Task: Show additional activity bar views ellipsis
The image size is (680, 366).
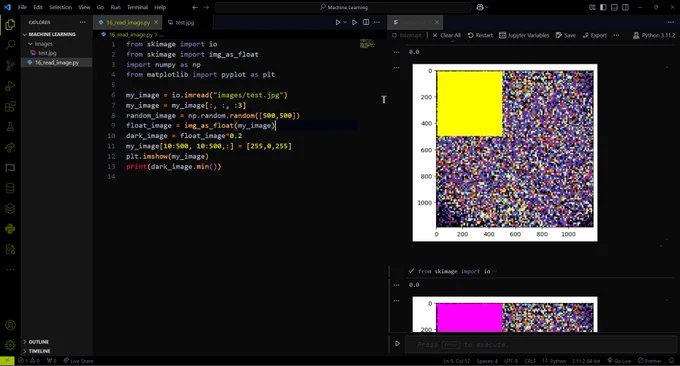Action: (x=10, y=270)
